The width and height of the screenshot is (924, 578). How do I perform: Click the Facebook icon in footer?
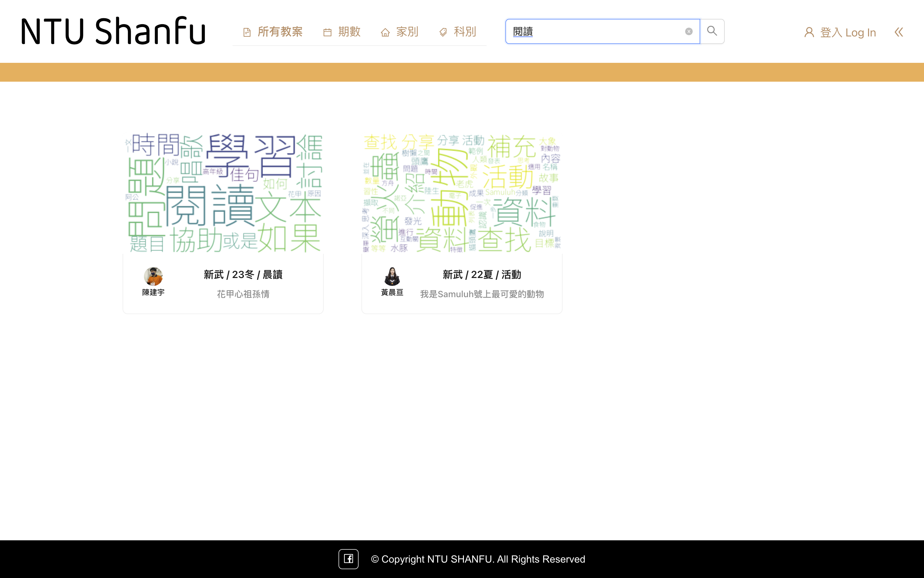pyautogui.click(x=348, y=559)
